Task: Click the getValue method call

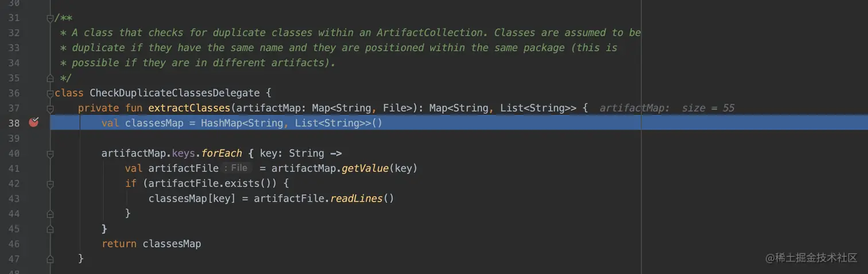Action: [x=366, y=168]
